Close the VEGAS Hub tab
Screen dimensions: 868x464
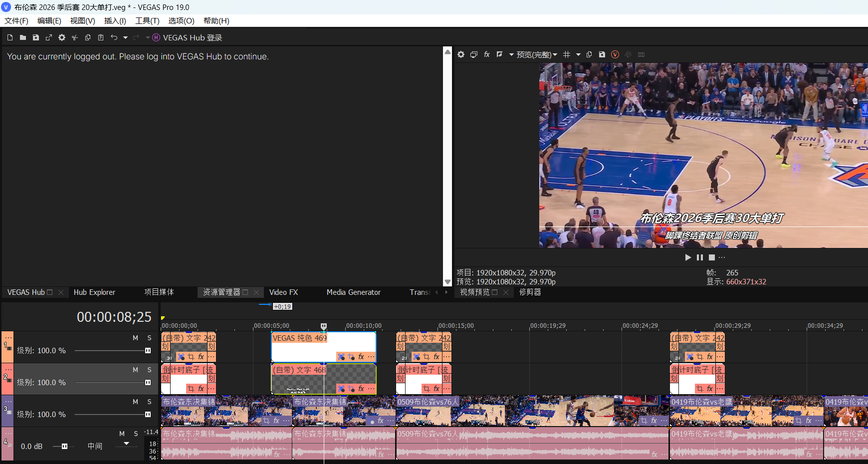coord(61,292)
